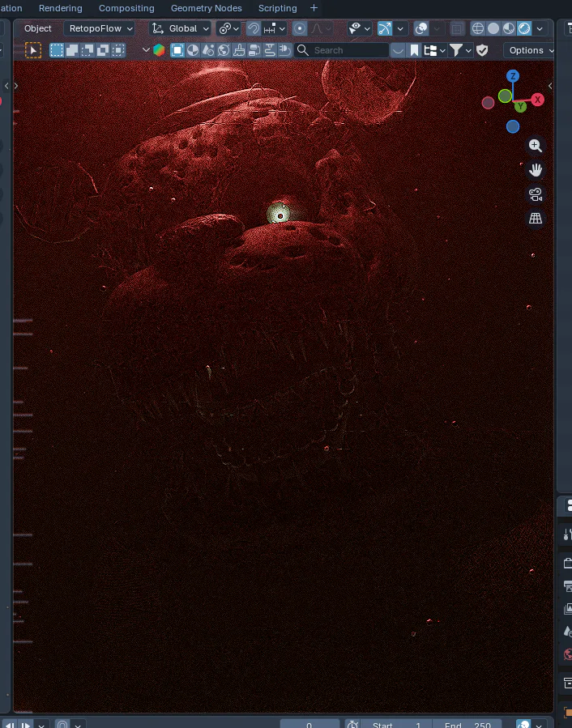The height and width of the screenshot is (728, 572).
Task: Switch to rendered viewport shading
Action: tap(524, 28)
